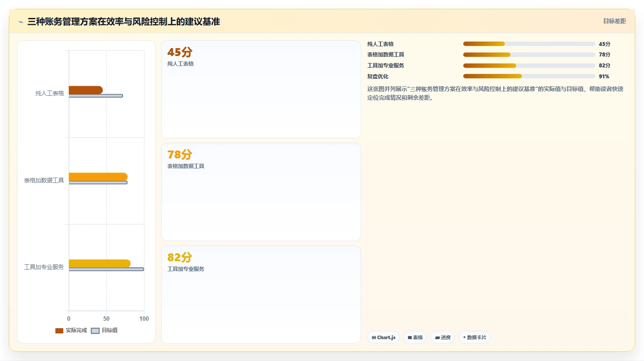Click the 目标差距 label in header

click(x=614, y=21)
